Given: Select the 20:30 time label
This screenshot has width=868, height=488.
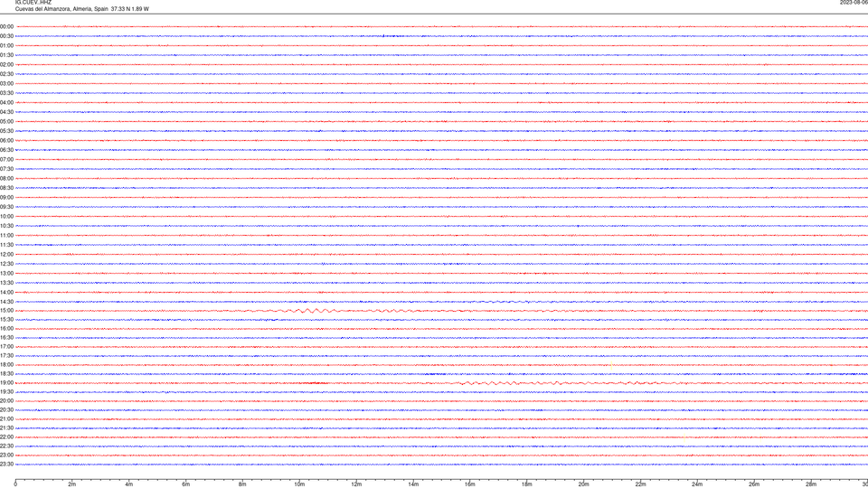Looking at the screenshot, I should (x=6, y=410).
